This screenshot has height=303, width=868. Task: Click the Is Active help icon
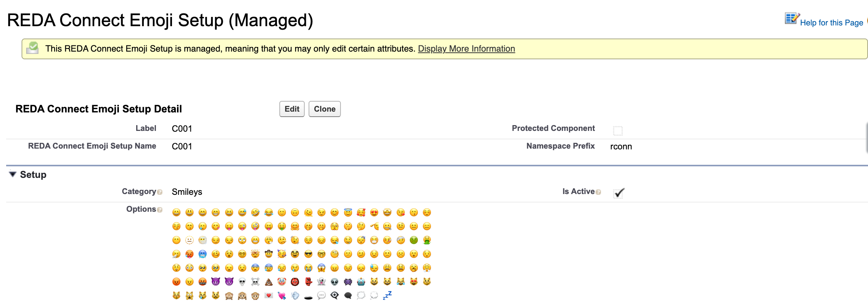598,192
